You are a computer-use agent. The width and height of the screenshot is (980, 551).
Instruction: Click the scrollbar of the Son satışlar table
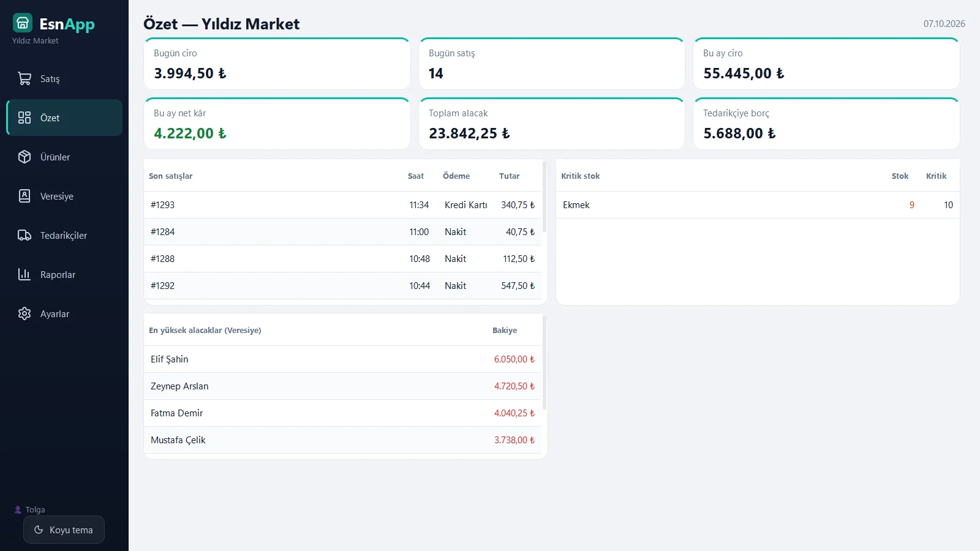click(545, 197)
